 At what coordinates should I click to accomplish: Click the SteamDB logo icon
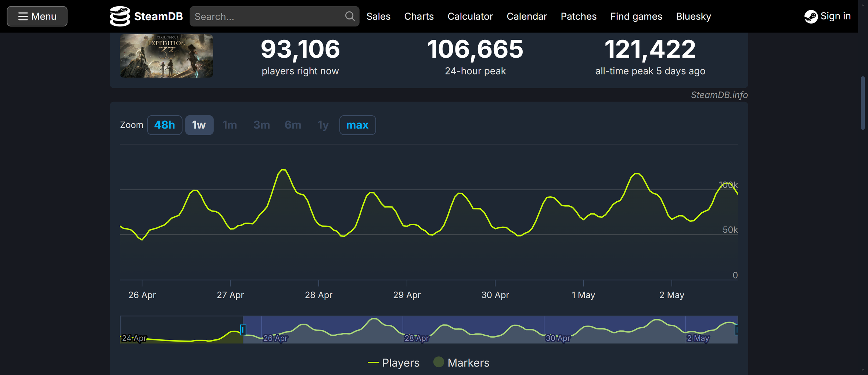click(x=120, y=16)
